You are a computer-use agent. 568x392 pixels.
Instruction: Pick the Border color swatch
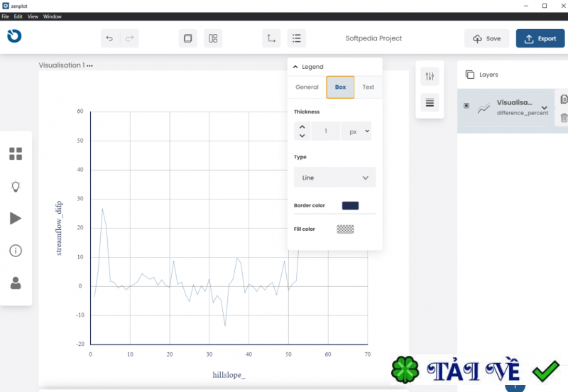point(350,205)
